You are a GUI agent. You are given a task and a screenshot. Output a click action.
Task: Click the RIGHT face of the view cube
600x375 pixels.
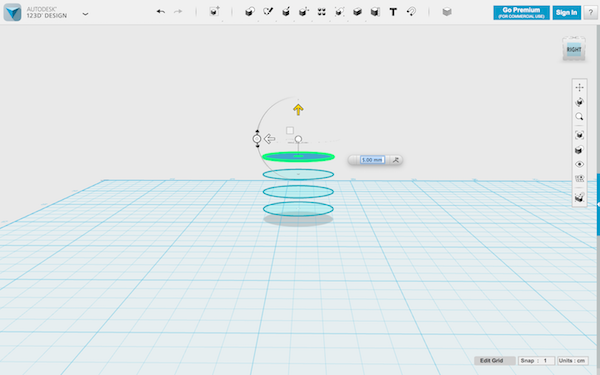(574, 50)
